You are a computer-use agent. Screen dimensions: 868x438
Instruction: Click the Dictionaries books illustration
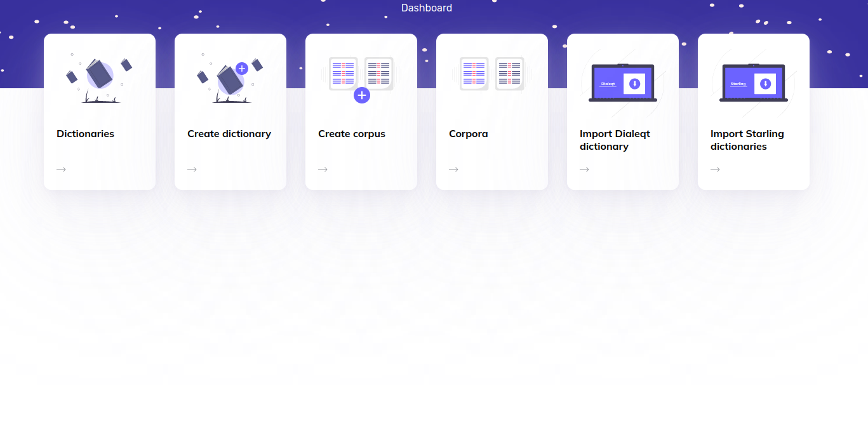point(100,79)
